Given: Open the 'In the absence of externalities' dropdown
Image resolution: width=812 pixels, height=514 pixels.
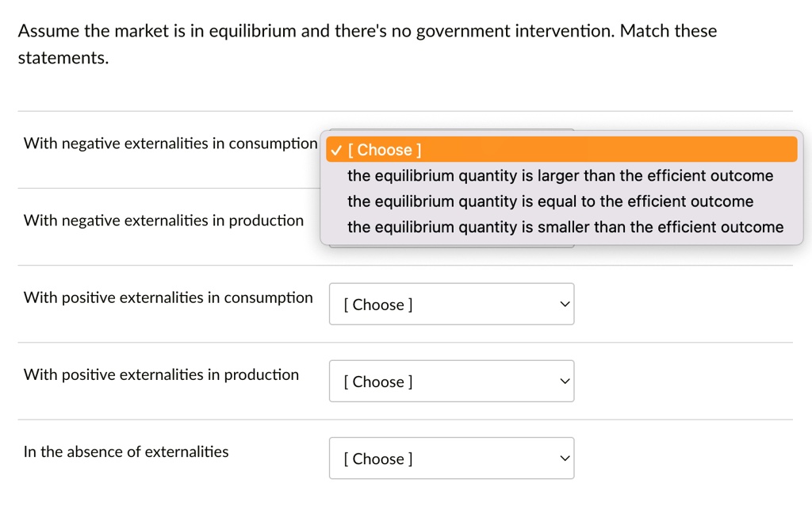Looking at the screenshot, I should point(451,458).
